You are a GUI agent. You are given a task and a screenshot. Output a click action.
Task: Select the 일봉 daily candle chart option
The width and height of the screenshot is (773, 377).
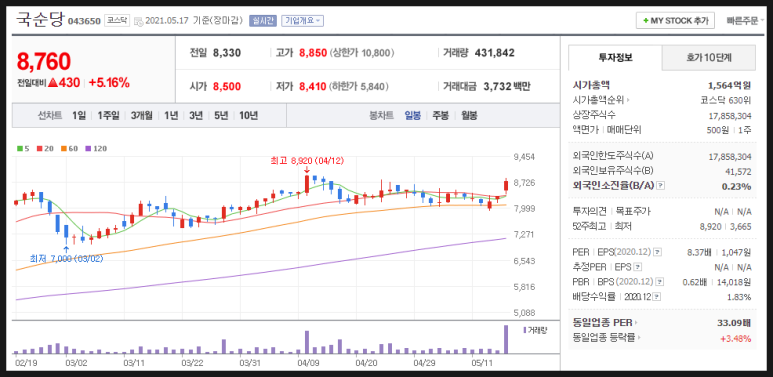coord(412,116)
